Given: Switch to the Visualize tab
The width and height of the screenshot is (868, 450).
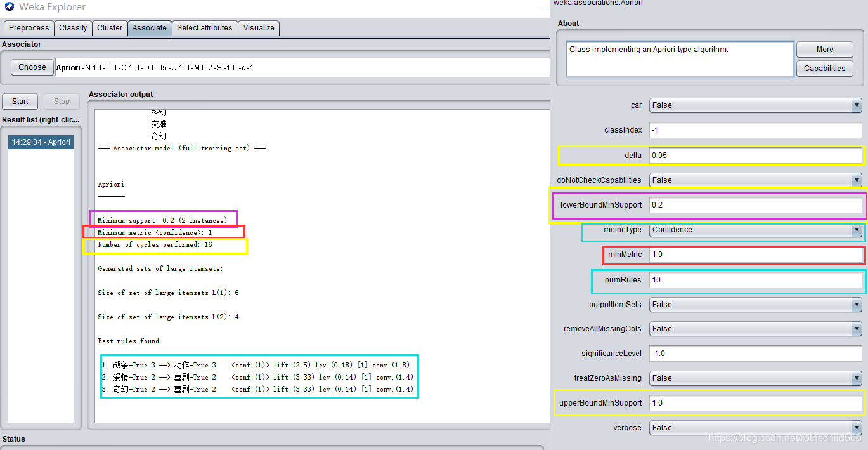Looking at the screenshot, I should (x=259, y=28).
